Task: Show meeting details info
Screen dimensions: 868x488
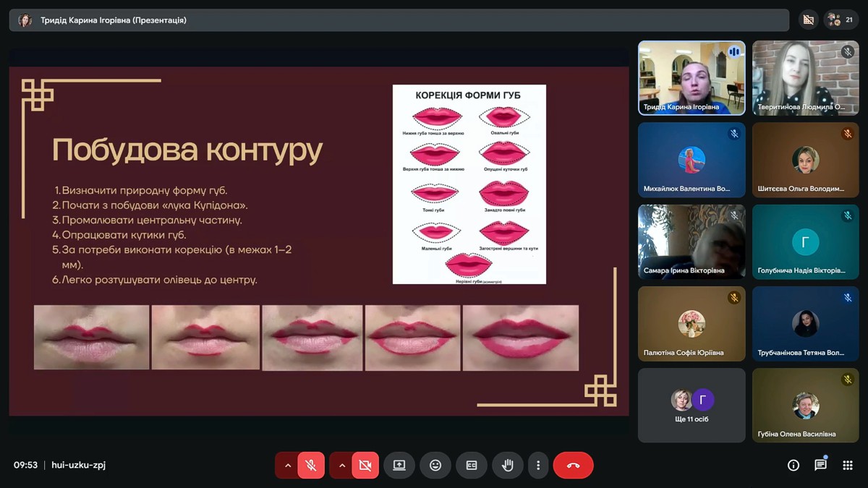Action: 793,466
